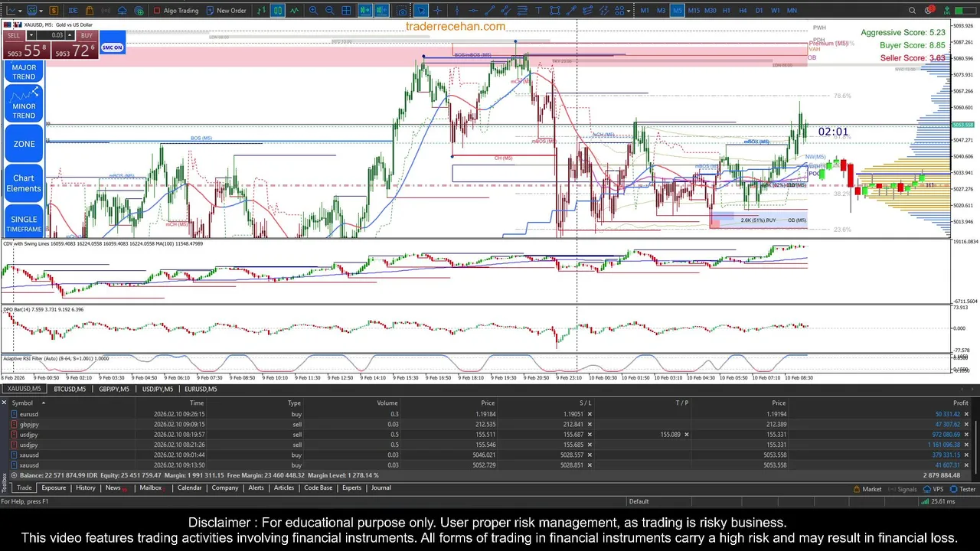Toggle MAJOR TREND display

[x=24, y=72]
